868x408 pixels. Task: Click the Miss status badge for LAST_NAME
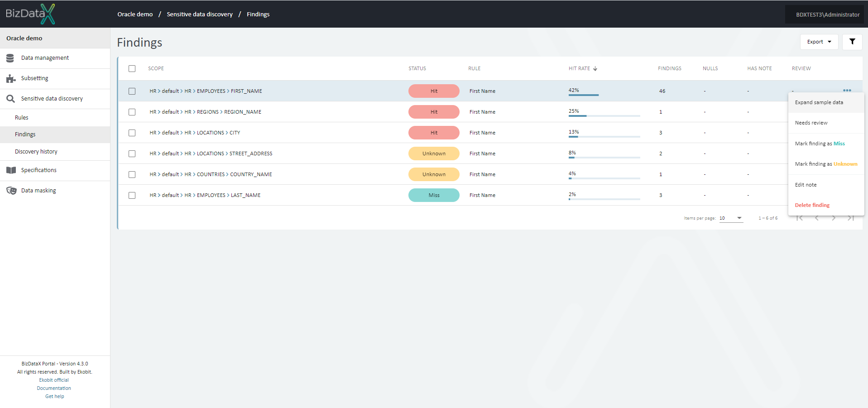click(434, 195)
